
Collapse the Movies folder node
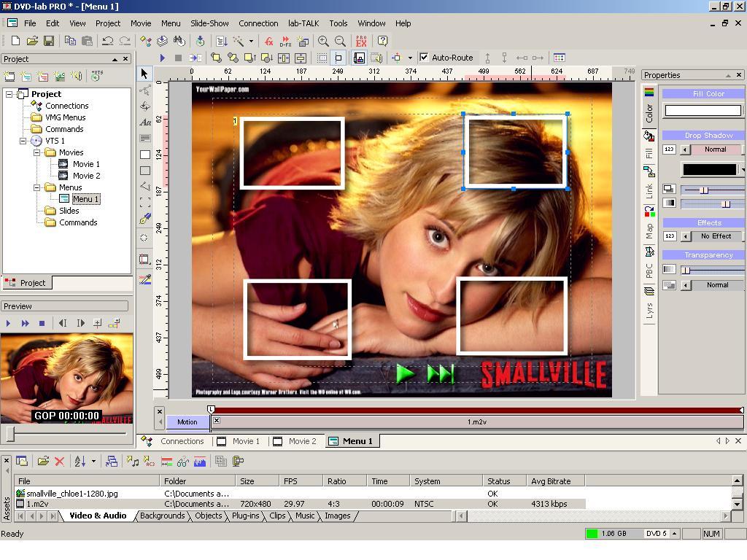pos(36,153)
